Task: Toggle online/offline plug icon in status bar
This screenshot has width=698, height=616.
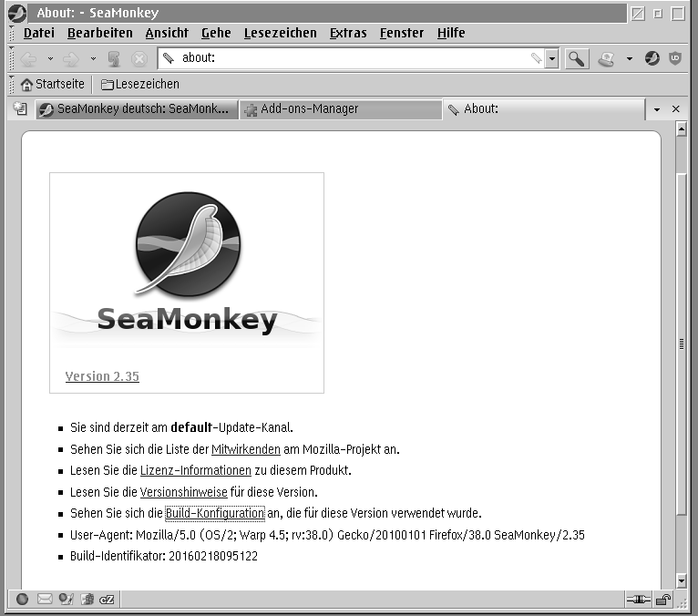Action: tap(639, 600)
